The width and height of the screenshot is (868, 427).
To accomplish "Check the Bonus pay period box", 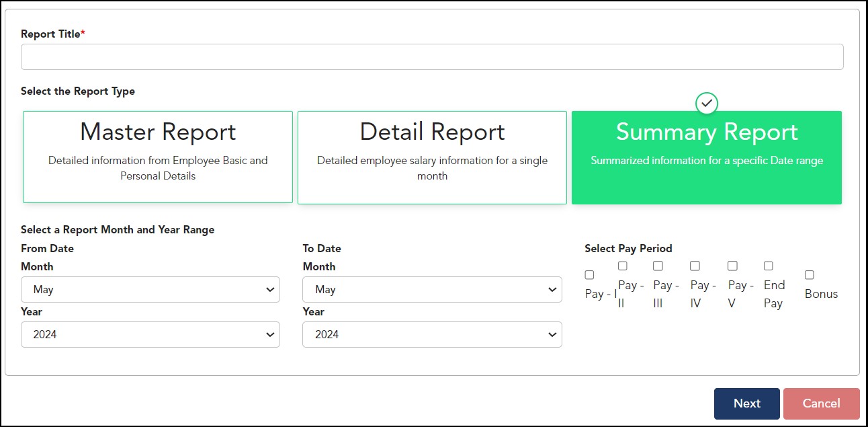I will pyautogui.click(x=810, y=275).
